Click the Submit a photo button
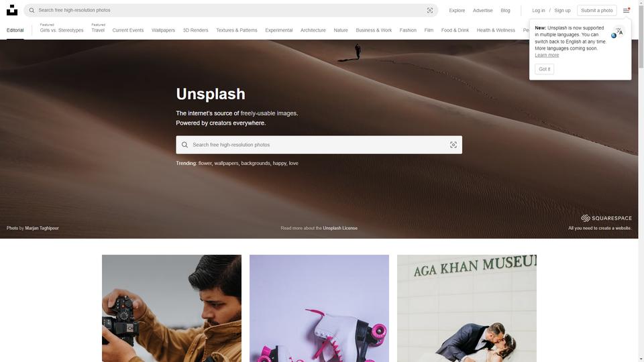 (596, 10)
